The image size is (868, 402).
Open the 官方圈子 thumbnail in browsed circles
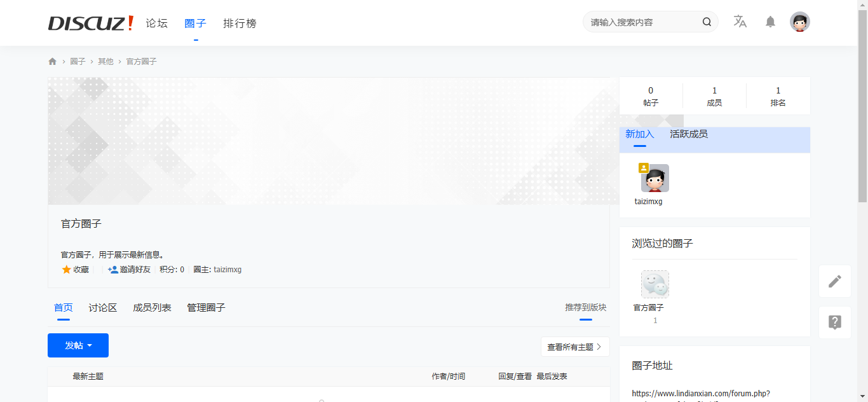(x=654, y=285)
